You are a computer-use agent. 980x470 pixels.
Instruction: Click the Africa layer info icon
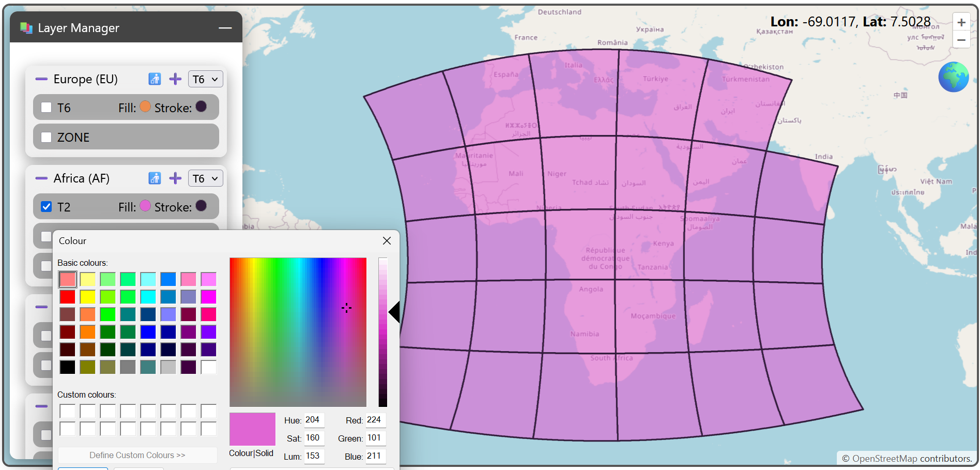pos(155,178)
